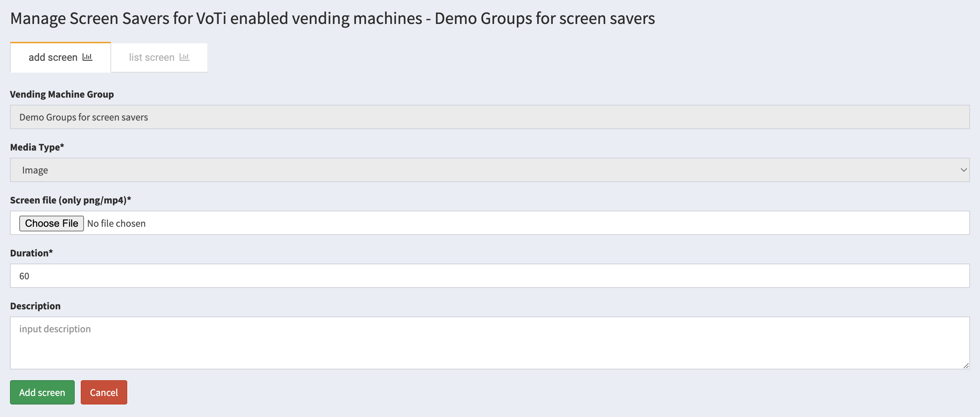The width and height of the screenshot is (980, 417).
Task: Click the bar chart icon on add screen tab
Action: tap(88, 57)
